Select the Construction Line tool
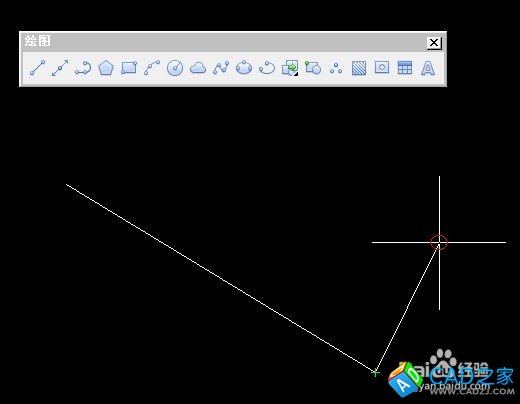 point(60,68)
